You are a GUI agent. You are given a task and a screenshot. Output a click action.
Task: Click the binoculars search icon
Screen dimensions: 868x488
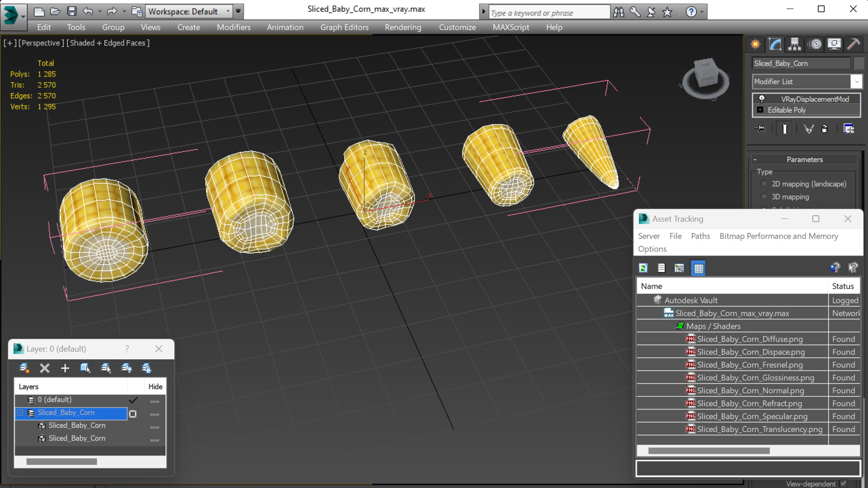click(x=619, y=12)
